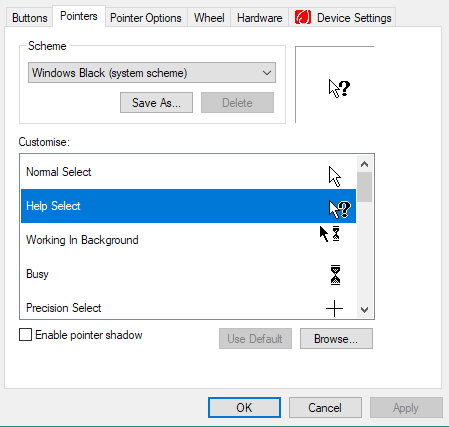
Task: Enable pointer shadow checkbox
Action: point(26,335)
